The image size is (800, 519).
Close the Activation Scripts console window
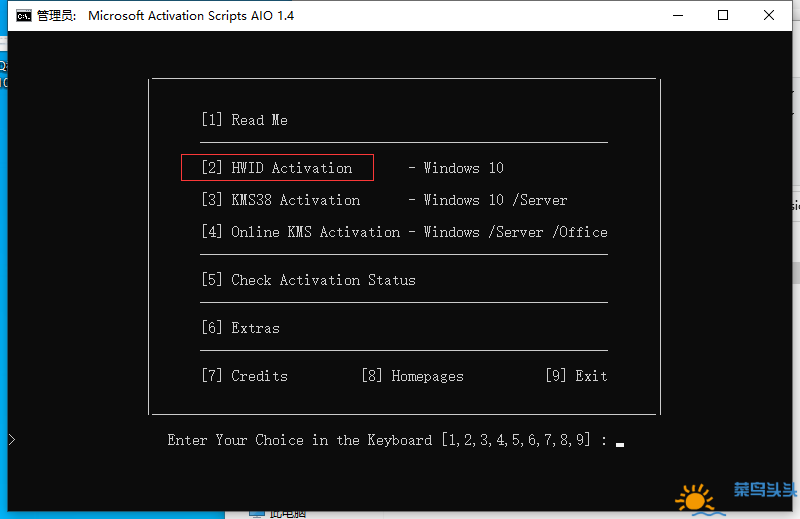[x=769, y=15]
